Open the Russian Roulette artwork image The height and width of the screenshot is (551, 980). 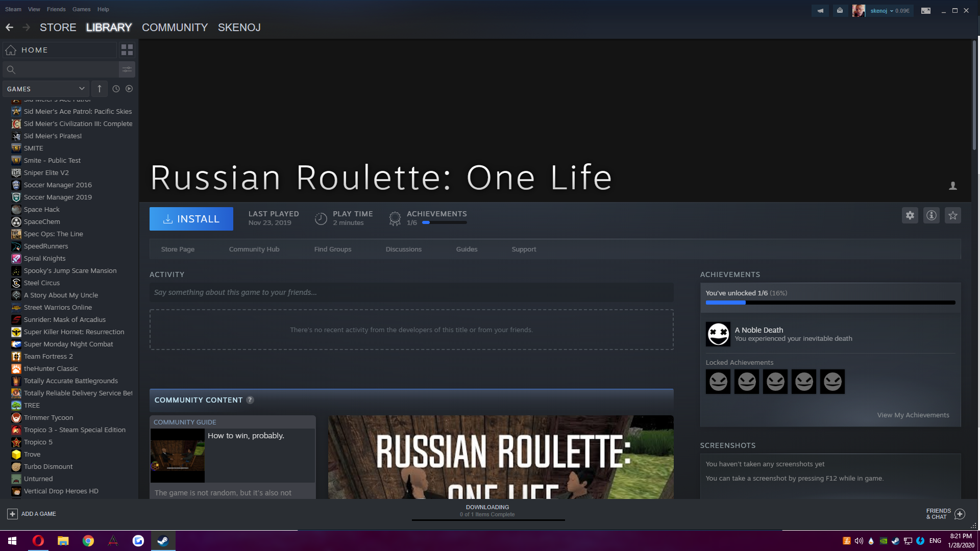click(501, 457)
